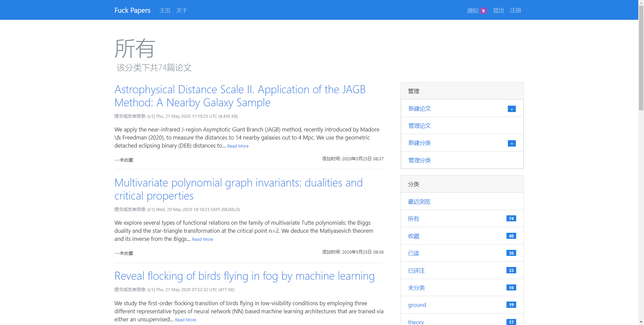Click the 分类 panel header
This screenshot has width=644, height=325.
462,184
